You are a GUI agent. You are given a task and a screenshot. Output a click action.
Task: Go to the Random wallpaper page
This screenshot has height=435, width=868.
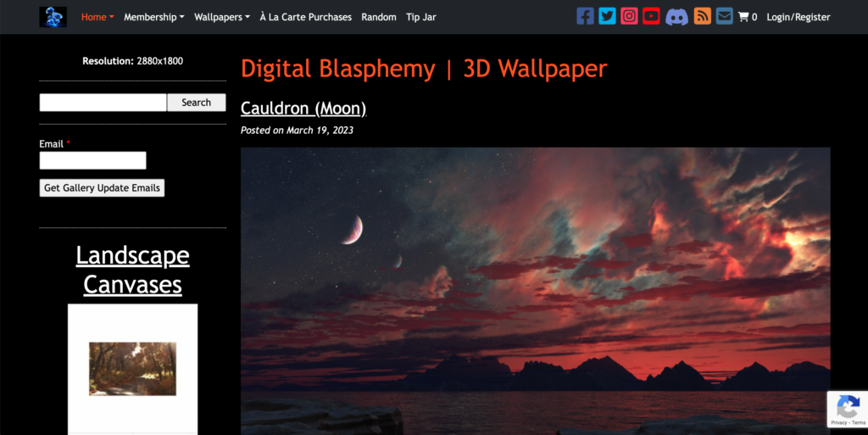coord(379,17)
